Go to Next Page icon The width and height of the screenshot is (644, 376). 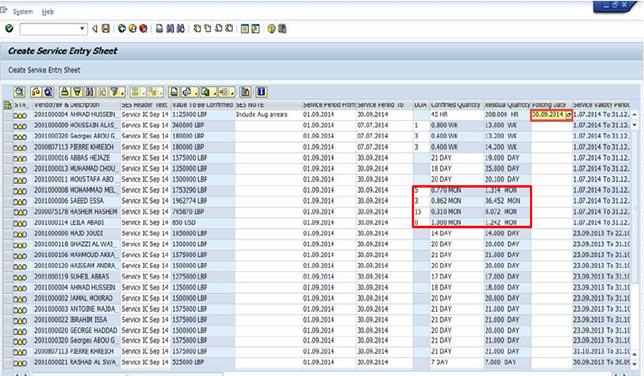click(218, 28)
